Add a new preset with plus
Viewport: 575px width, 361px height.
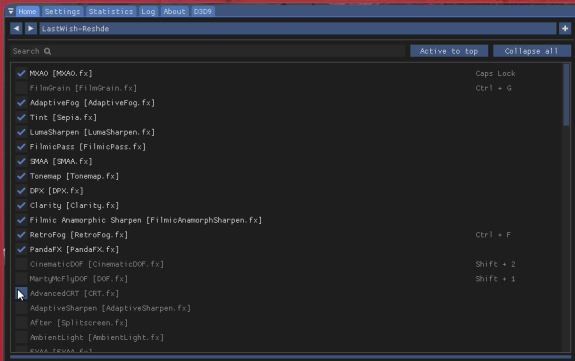tap(565, 28)
